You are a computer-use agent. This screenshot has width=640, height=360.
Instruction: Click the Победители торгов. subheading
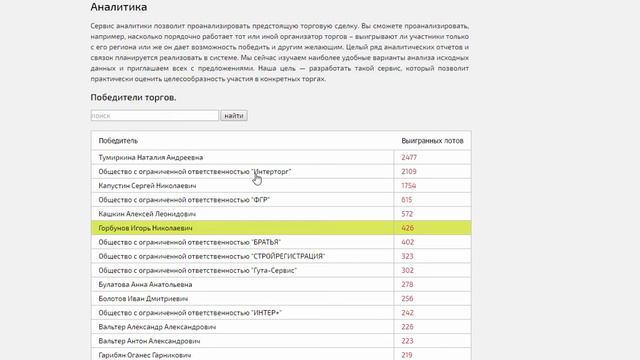[133, 98]
